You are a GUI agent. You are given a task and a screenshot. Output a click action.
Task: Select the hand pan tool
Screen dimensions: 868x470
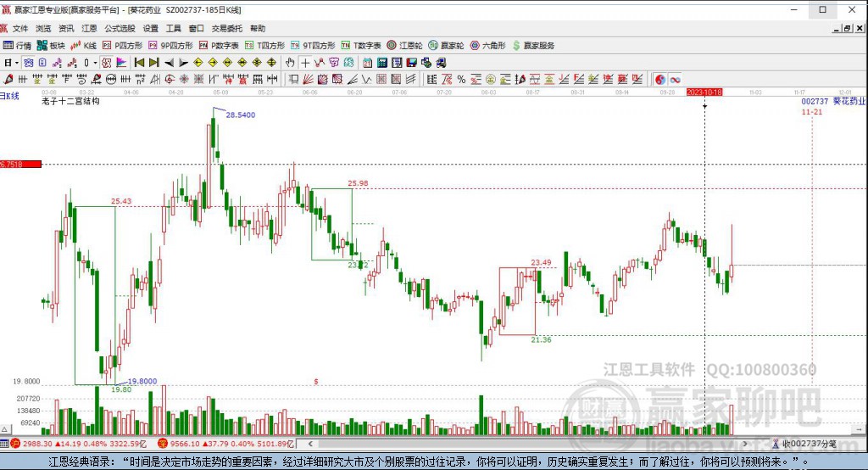[x=290, y=63]
